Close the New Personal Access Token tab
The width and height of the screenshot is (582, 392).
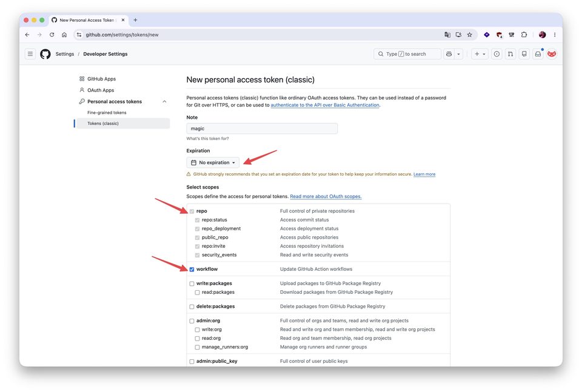[123, 20]
